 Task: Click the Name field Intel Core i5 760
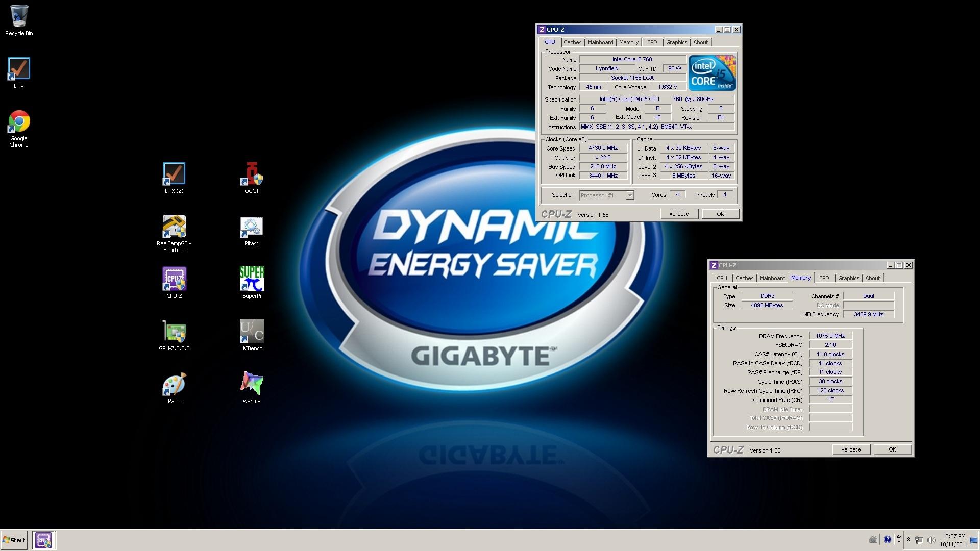632,59
